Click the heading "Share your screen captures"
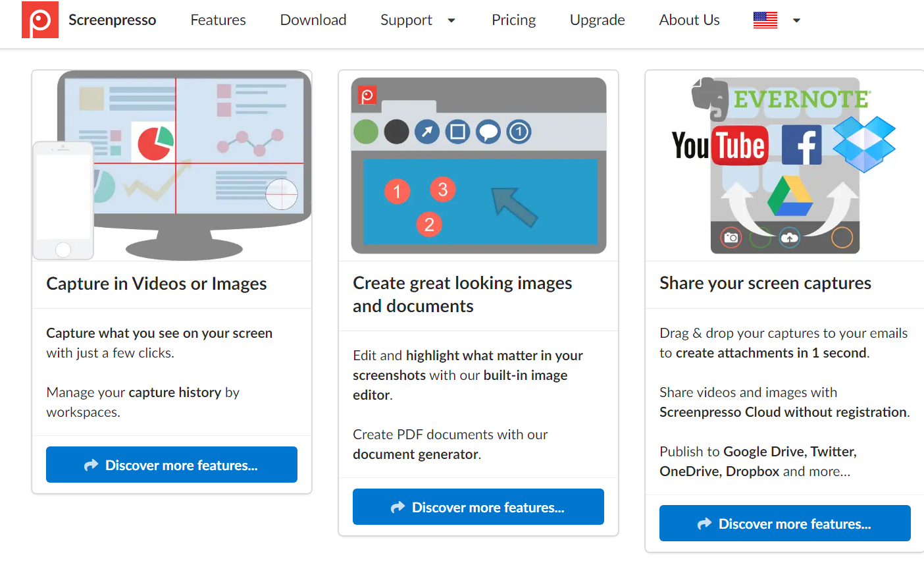The height and width of the screenshot is (563, 924). tap(765, 283)
